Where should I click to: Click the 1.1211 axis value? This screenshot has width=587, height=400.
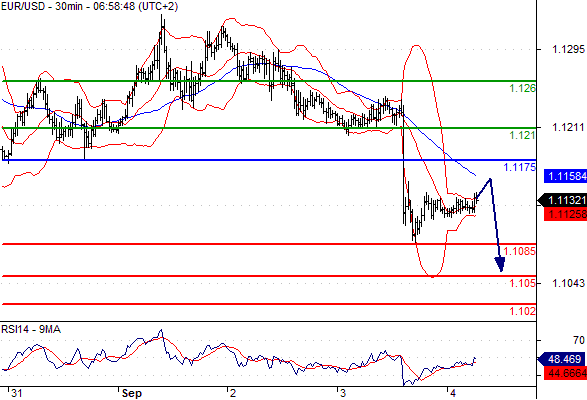click(568, 127)
